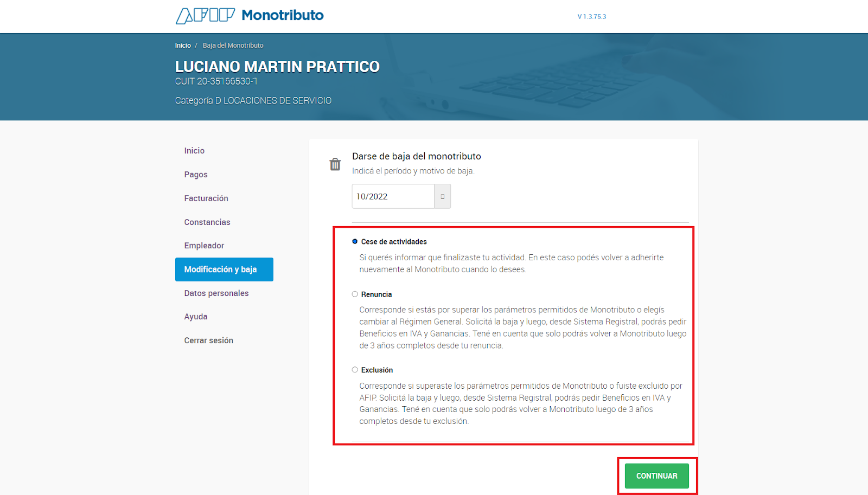868x495 pixels.
Task: Click the heading Darse de baja del monotributo
Action: click(417, 156)
